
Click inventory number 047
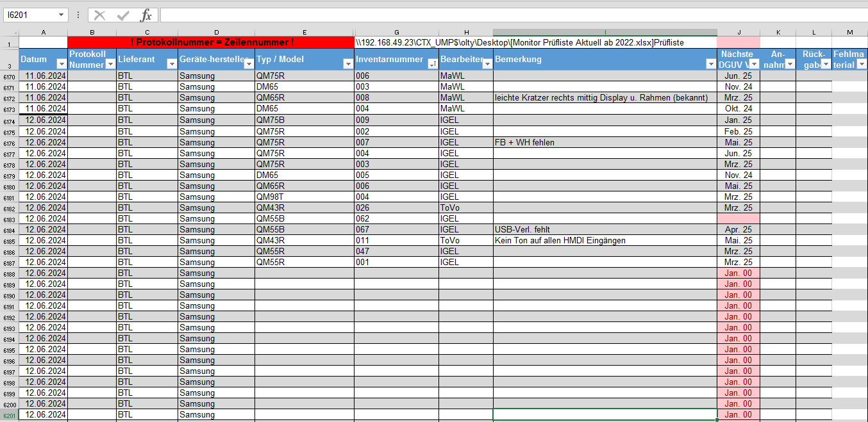point(396,251)
